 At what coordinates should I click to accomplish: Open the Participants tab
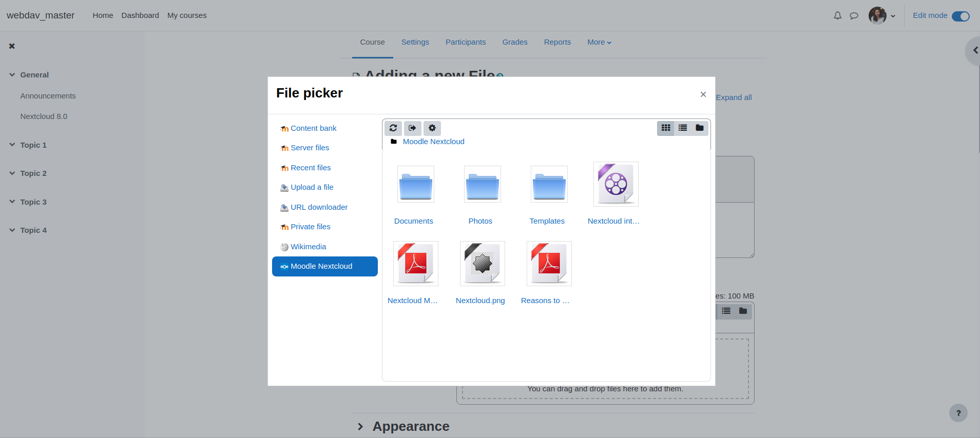tap(466, 42)
